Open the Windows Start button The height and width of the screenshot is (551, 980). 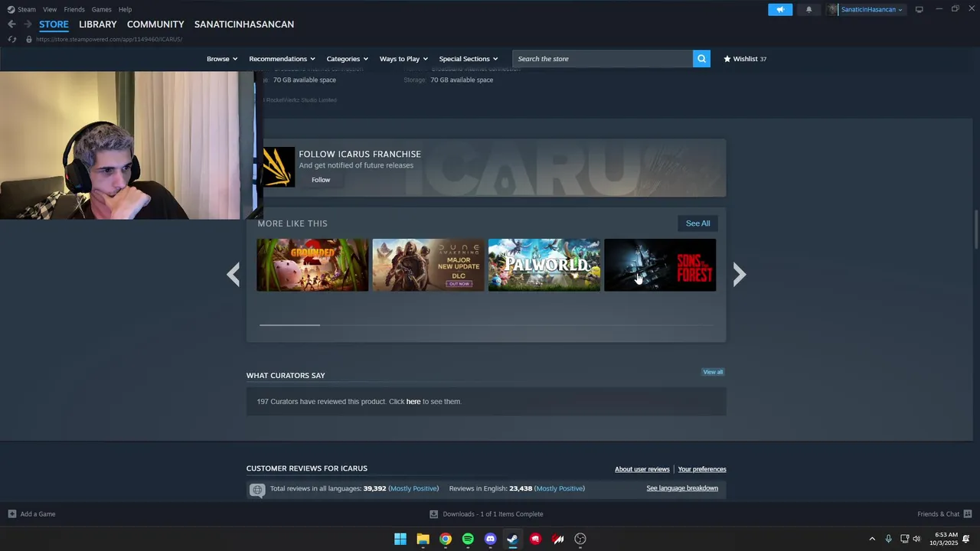[400, 539]
